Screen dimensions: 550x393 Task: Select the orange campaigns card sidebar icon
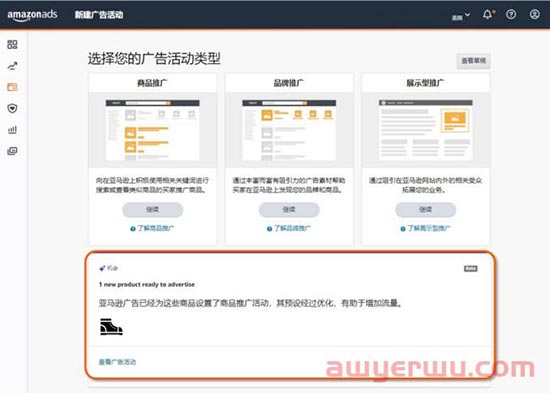[12, 87]
